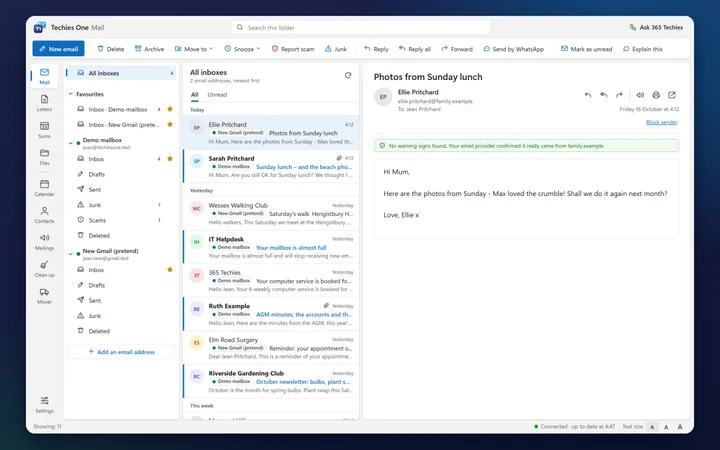Click the Block sender link
This screenshot has width=720, height=450.
661,122
